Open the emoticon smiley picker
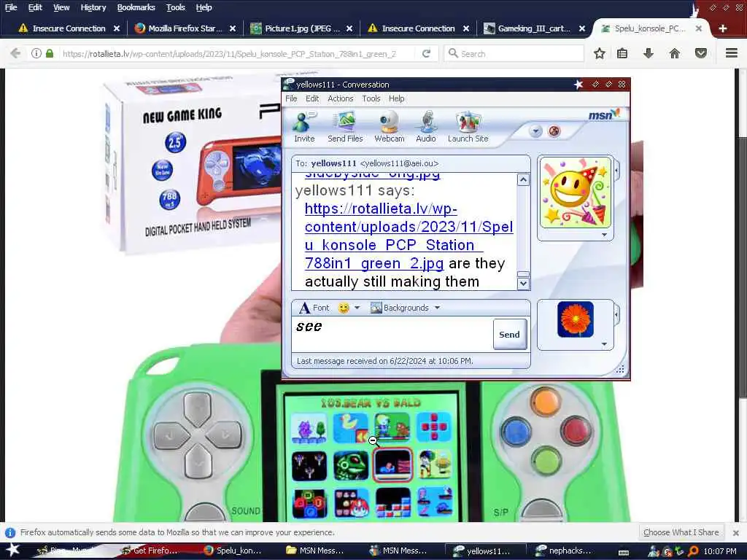This screenshot has width=747, height=560. pos(343,308)
